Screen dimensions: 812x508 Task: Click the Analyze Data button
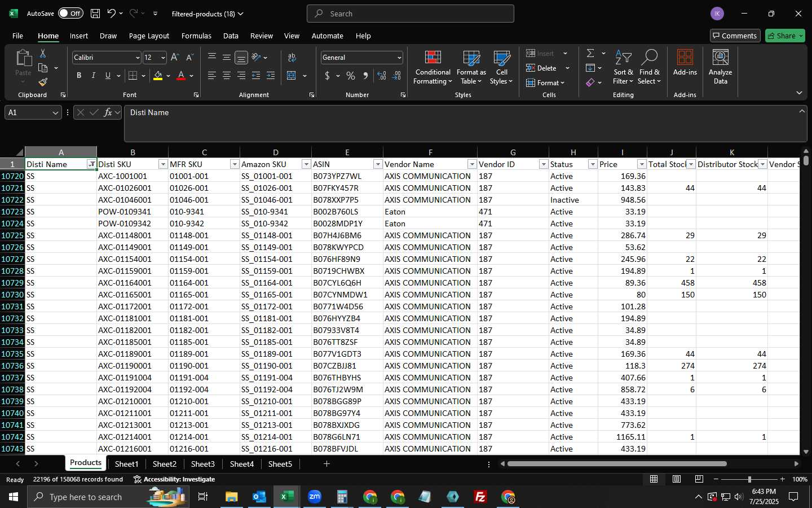(721, 67)
